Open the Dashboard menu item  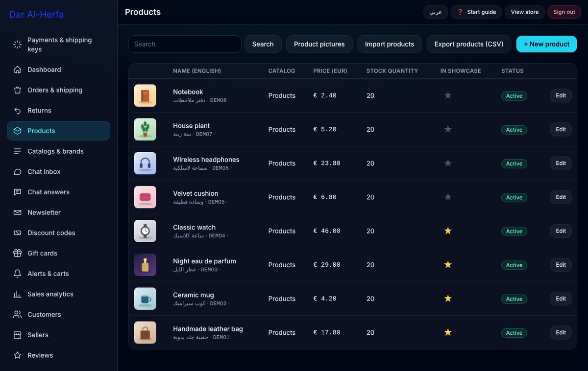coord(58,70)
